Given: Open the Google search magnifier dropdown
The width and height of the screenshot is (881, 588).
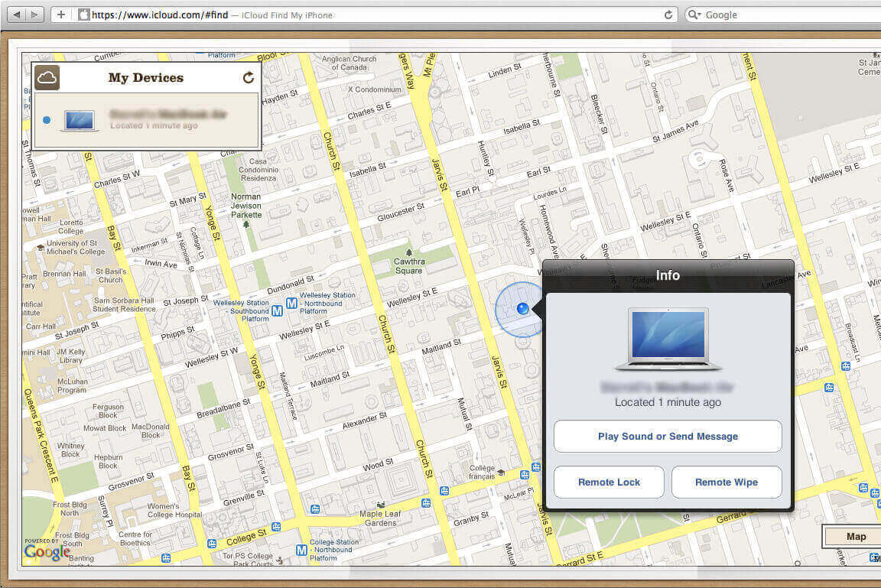Looking at the screenshot, I should point(695,15).
